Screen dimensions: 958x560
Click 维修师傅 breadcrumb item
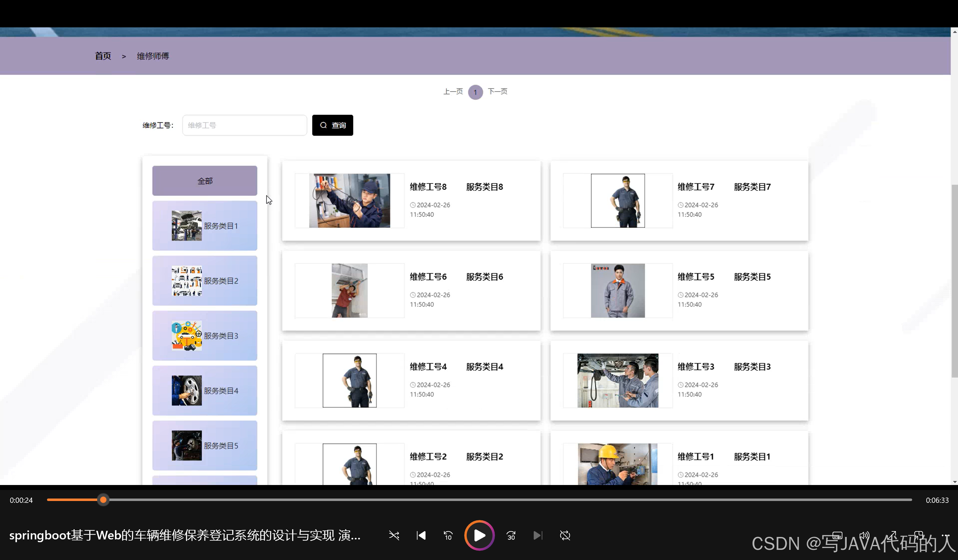pyautogui.click(x=153, y=56)
